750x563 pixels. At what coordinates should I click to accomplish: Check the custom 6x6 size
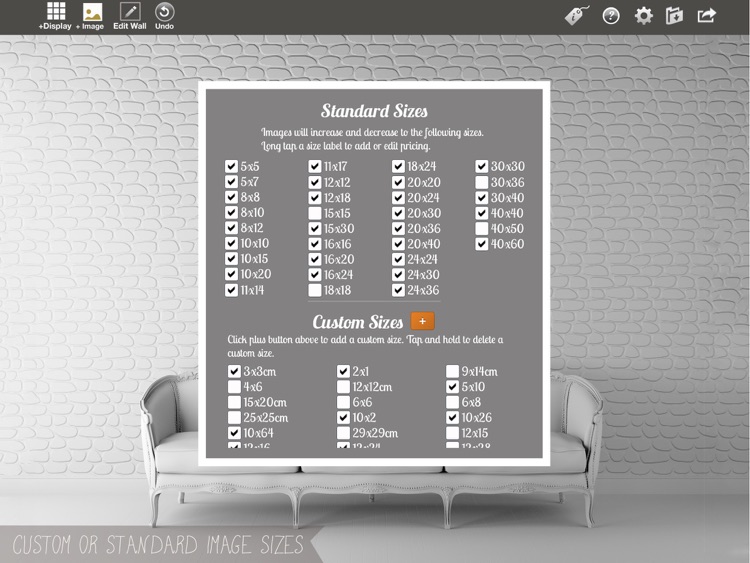point(343,402)
